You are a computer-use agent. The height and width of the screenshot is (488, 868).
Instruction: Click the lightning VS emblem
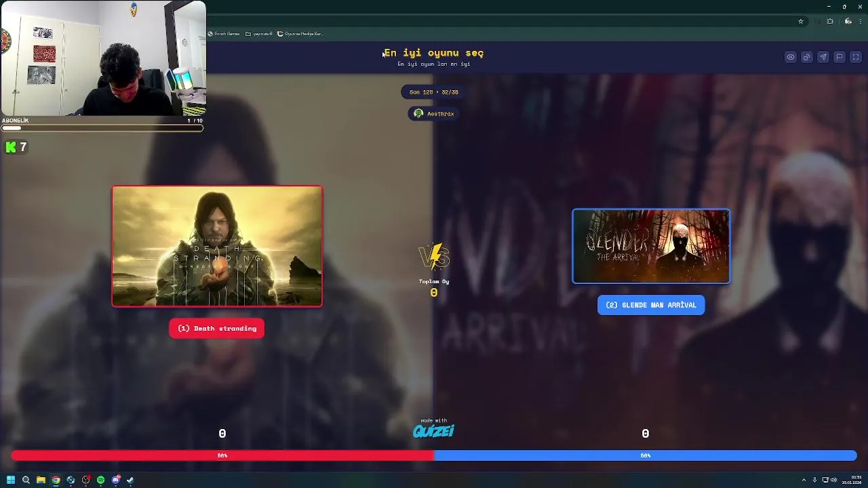click(x=434, y=257)
